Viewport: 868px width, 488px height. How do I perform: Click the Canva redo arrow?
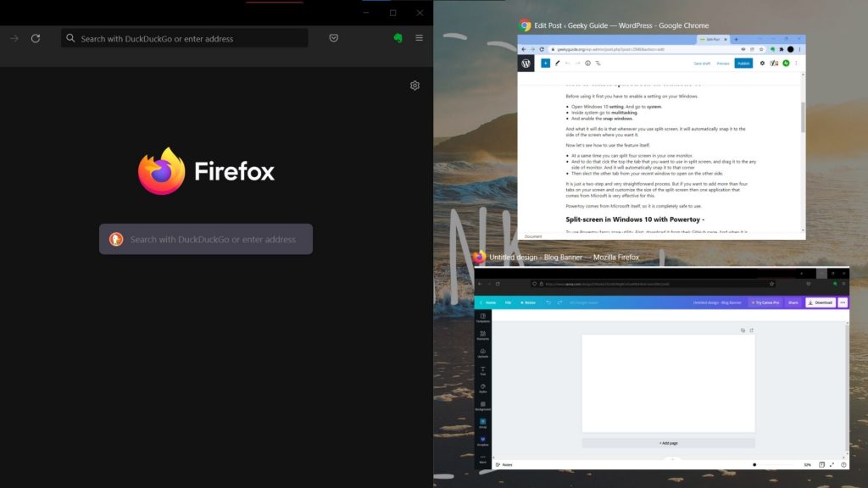click(x=559, y=302)
